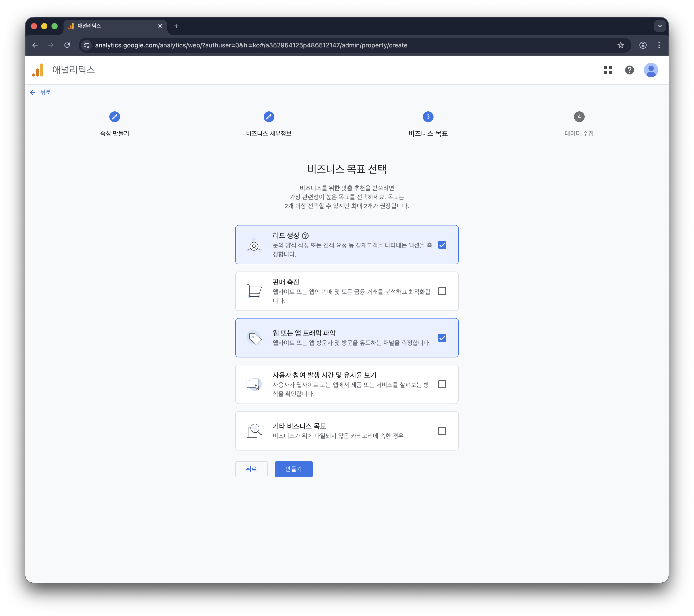The image size is (694, 616).
Task: Check the 판매 촉진 checkbox
Action: click(x=442, y=291)
